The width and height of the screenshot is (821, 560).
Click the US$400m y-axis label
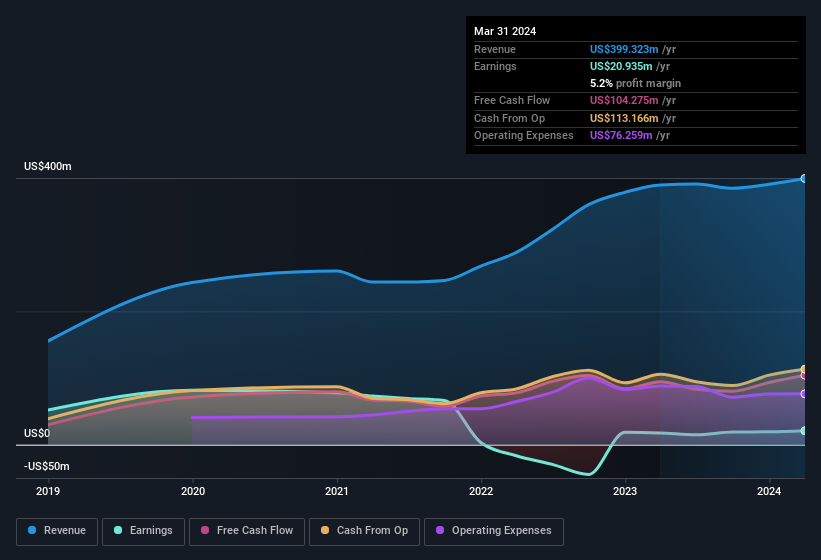click(x=48, y=166)
